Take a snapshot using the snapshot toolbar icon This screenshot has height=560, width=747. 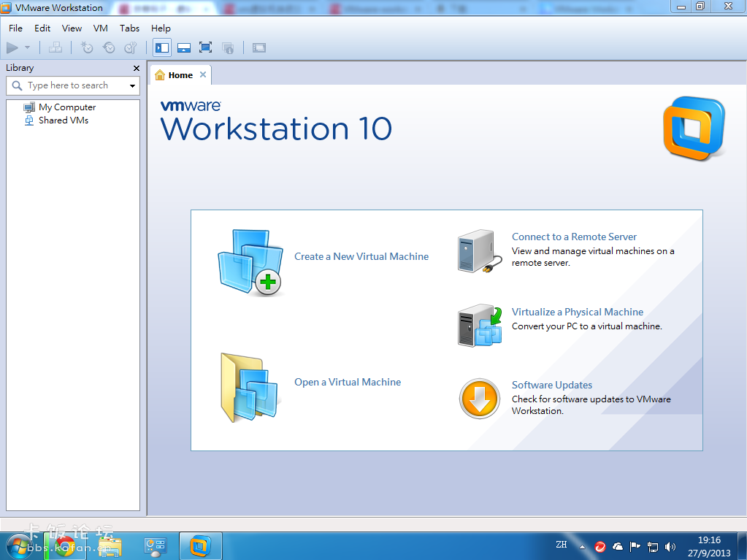[x=86, y=47]
